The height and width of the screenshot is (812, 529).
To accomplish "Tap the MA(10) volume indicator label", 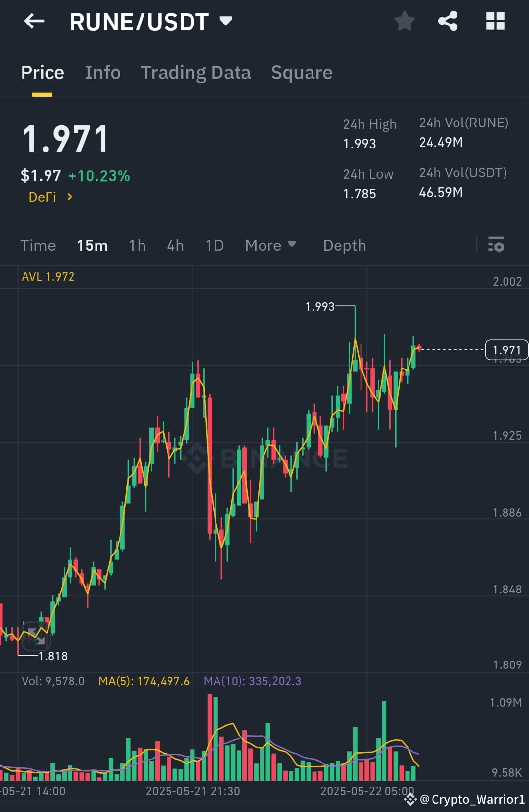I will pos(254,681).
